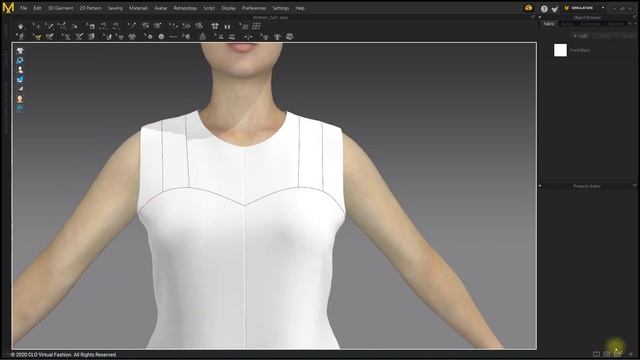Click the avatar face icon in viewport sidebar
Screen dimensions: 640x360
coord(20,99)
